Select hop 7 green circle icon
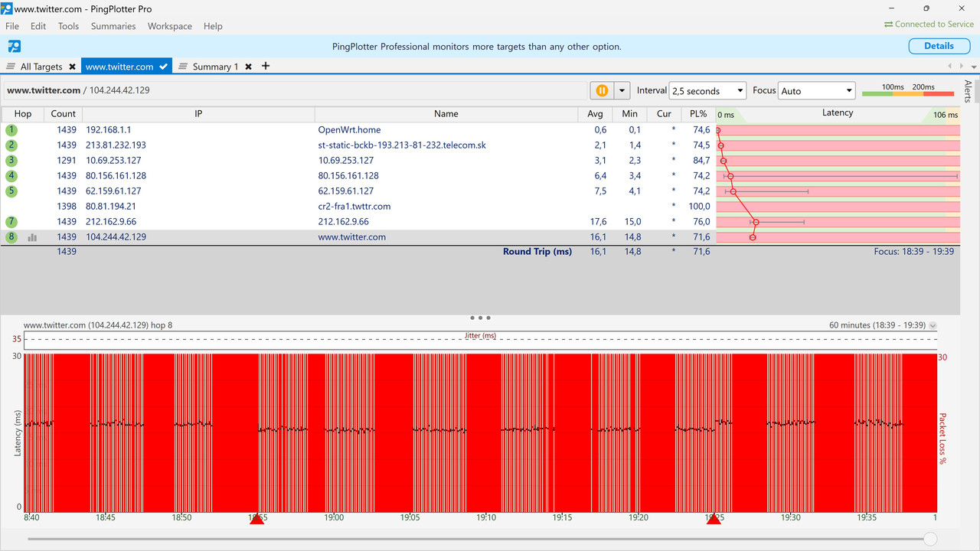The image size is (980, 551). click(x=11, y=222)
